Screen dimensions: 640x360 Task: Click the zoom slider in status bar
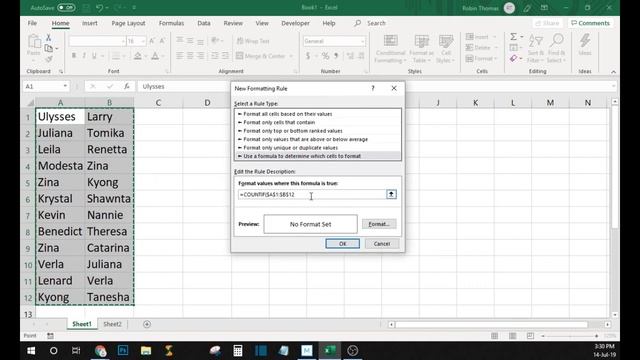pos(569,336)
